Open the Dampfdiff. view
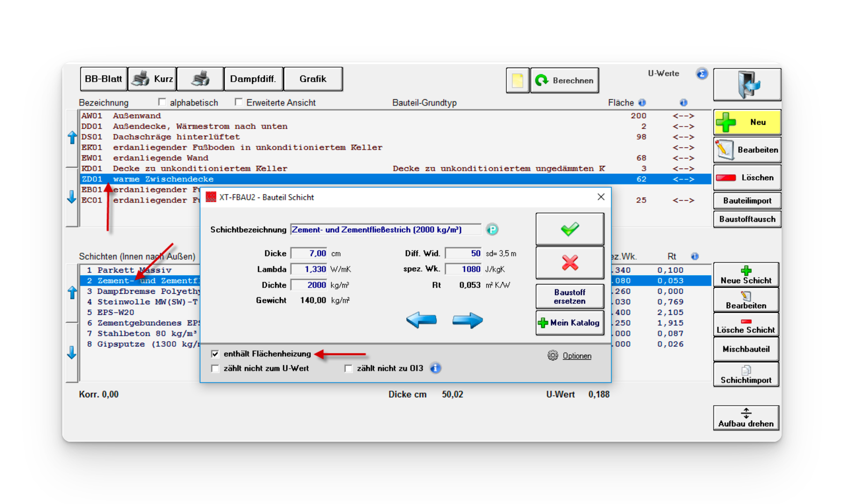 pos(253,79)
